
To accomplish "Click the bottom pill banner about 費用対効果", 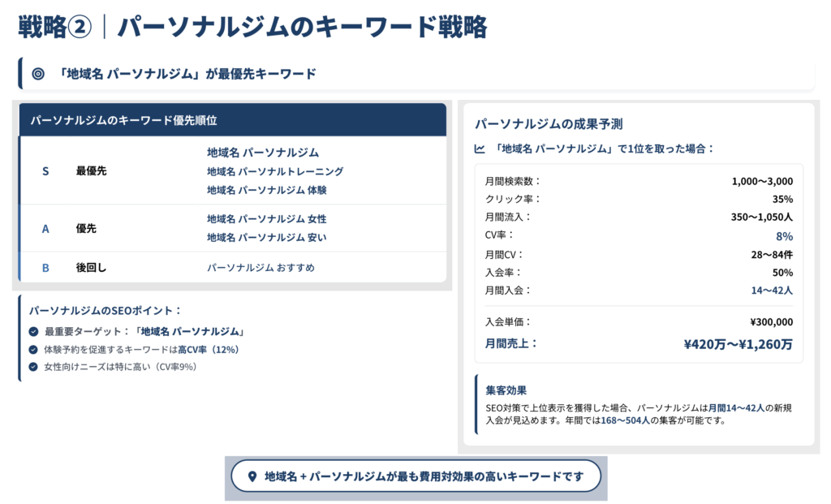I will click(415, 476).
